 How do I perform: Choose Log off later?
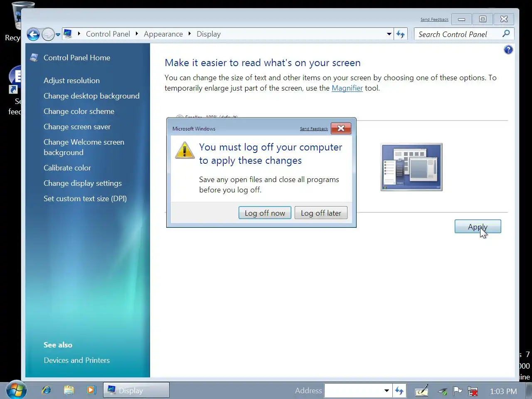pos(321,213)
